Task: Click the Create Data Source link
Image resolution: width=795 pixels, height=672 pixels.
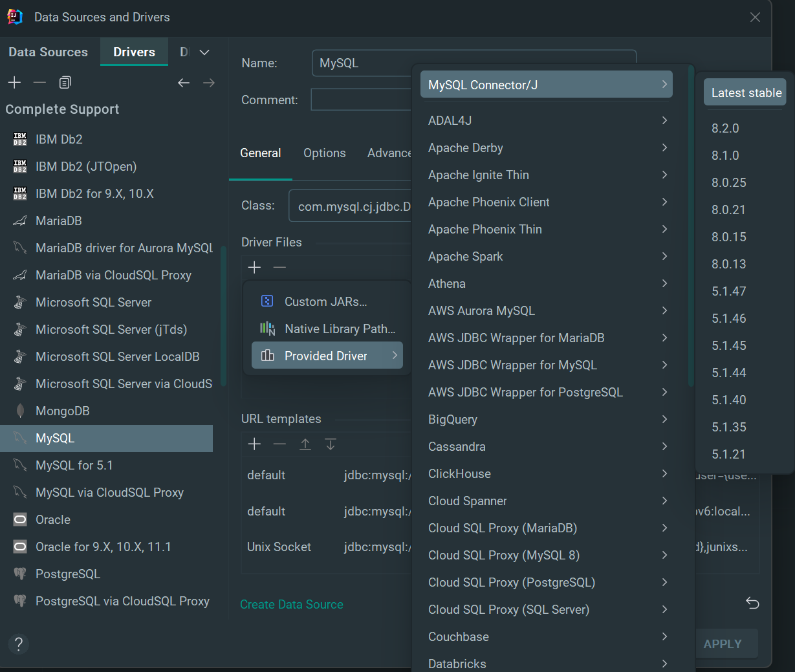Action: [291, 605]
